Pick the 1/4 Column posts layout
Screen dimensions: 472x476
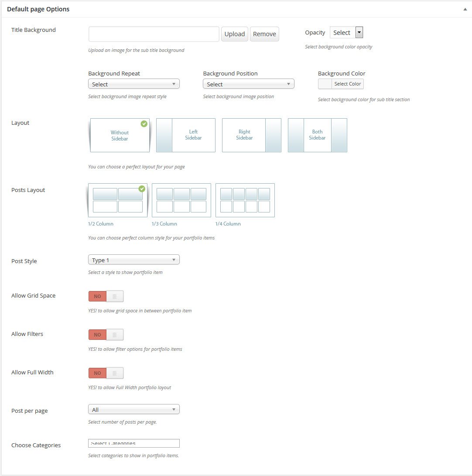pos(245,200)
